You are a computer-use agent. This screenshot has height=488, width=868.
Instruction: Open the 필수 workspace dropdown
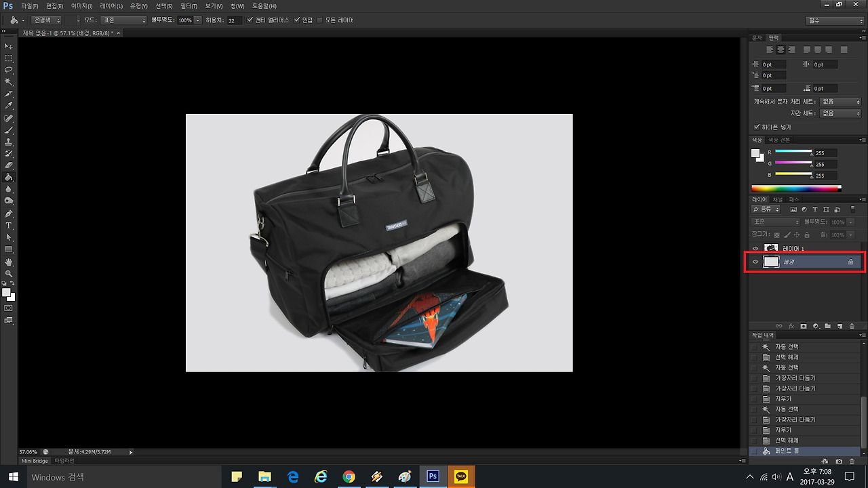click(835, 20)
